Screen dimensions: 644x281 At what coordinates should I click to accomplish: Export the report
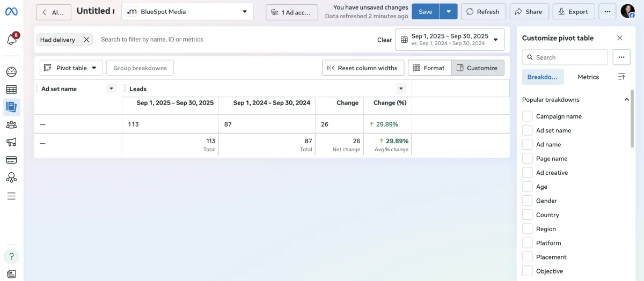pyautogui.click(x=573, y=11)
